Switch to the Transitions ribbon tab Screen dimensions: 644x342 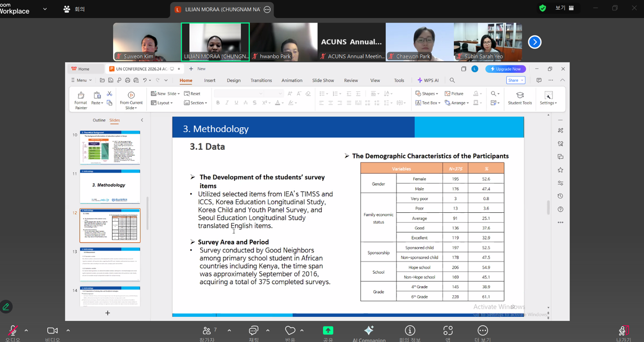(x=261, y=80)
